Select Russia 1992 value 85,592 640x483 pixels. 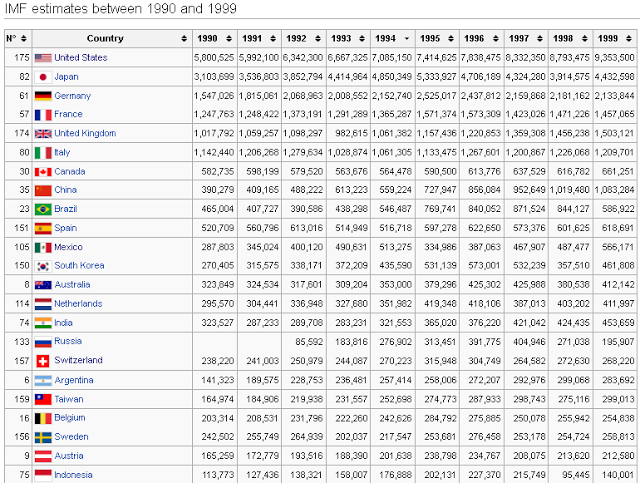[309, 342]
